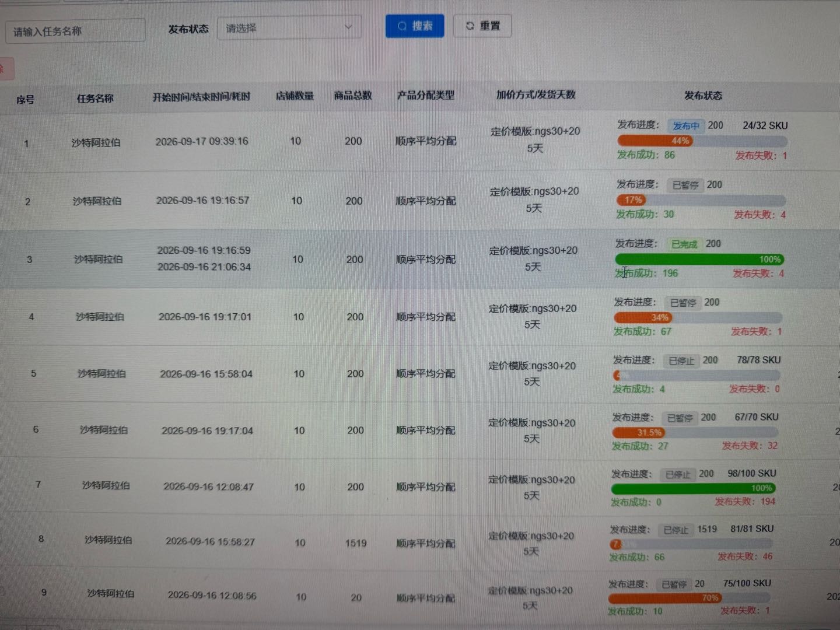The image size is (840, 630).
Task: Click the 开始时间/结束时间/耗时 column header
Action: 201,97
